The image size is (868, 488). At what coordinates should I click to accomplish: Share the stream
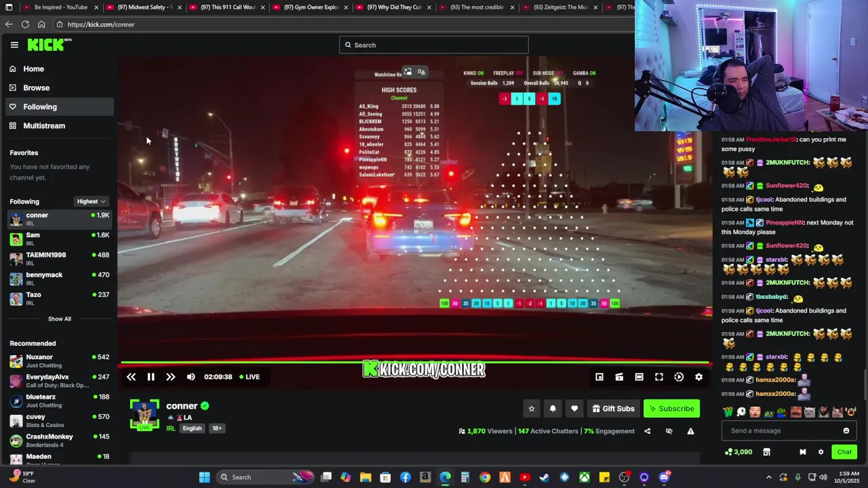647,431
